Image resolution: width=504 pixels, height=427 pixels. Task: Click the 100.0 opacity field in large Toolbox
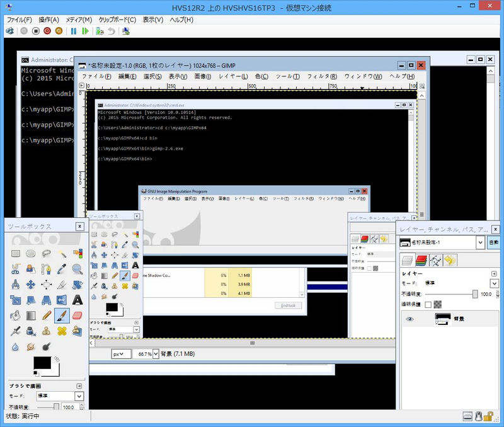click(70, 407)
